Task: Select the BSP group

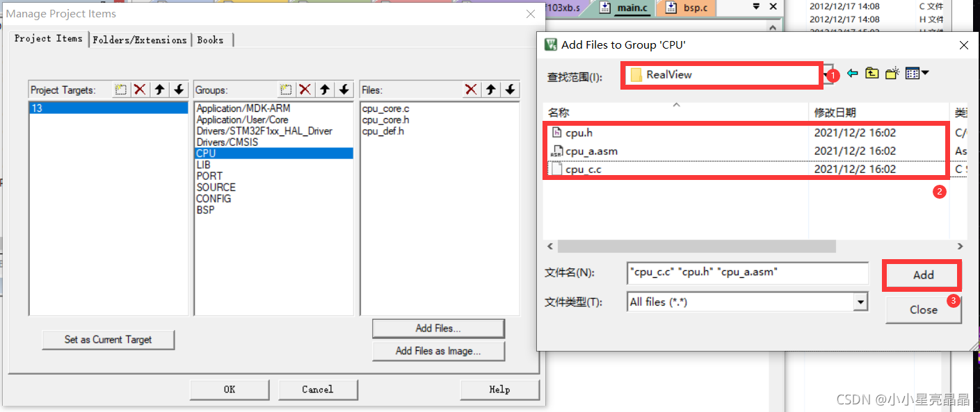Action: [x=205, y=209]
